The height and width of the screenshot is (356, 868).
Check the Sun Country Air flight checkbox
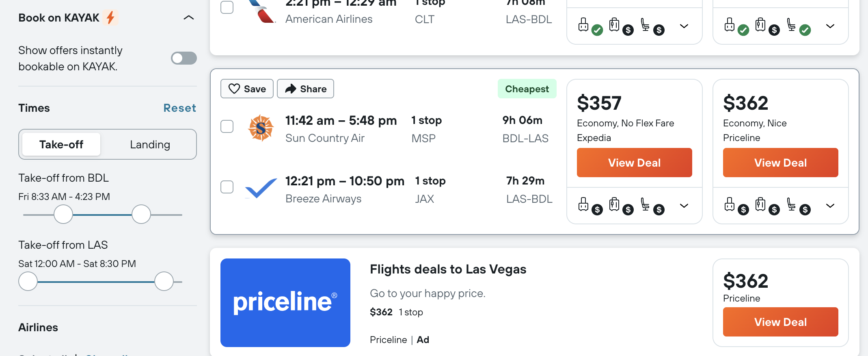coord(227,126)
